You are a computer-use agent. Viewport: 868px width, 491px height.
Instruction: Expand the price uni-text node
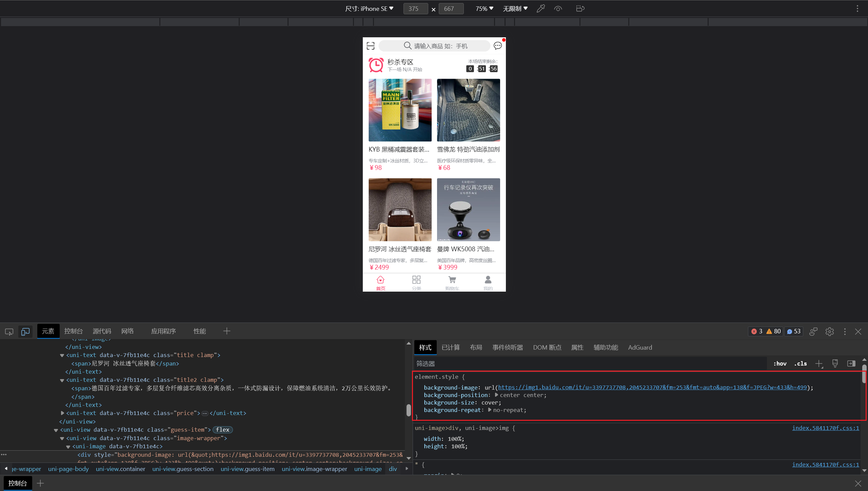point(62,413)
